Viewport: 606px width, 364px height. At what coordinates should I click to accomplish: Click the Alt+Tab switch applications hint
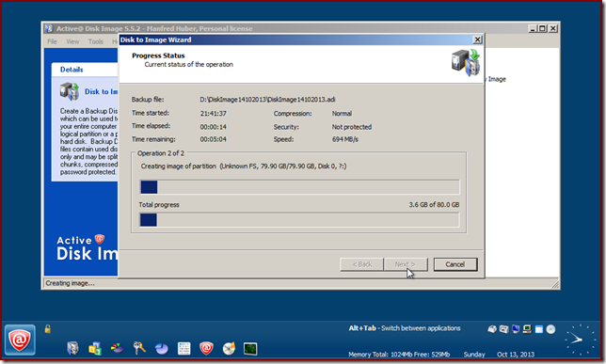coord(405,328)
